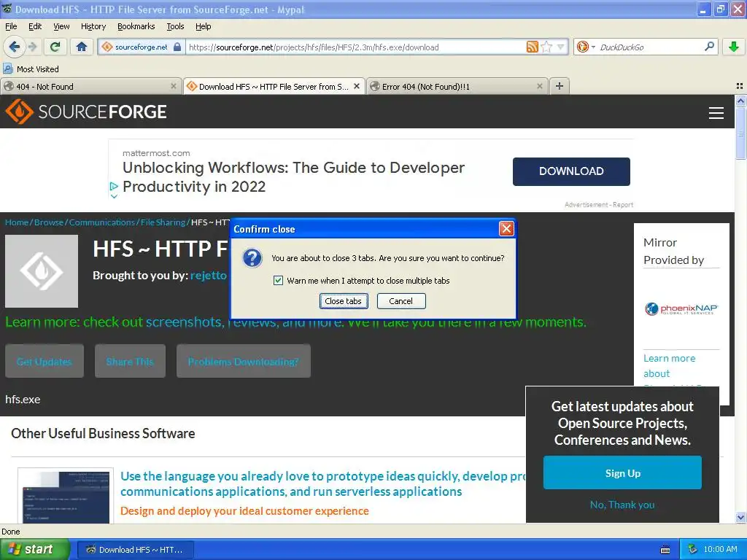Viewport: 747px width, 560px height.
Task: Click the Most Visited bookmarks icon
Action: tap(7, 69)
